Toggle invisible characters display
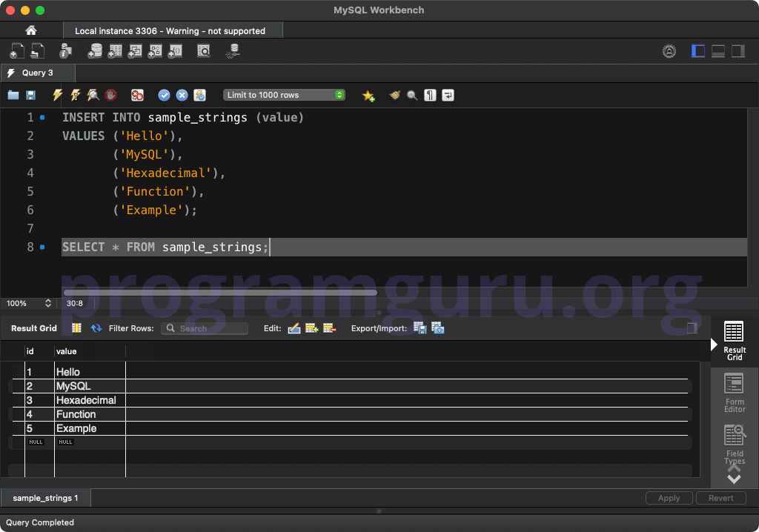The image size is (759, 532). point(430,95)
